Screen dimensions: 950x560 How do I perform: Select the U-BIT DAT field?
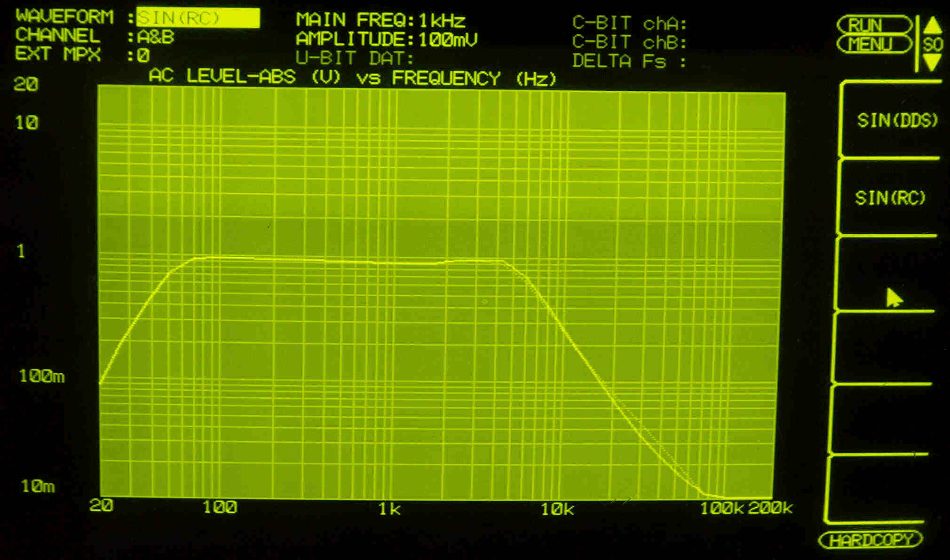(354, 58)
